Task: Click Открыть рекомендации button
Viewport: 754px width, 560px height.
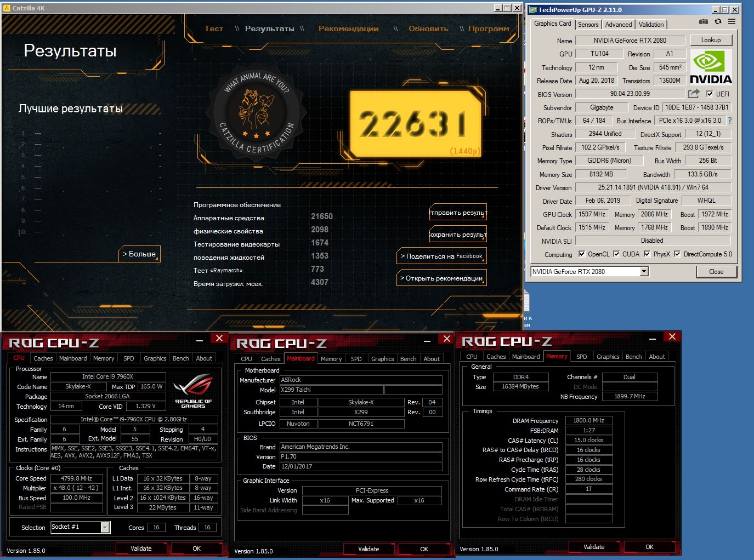Action: [441, 278]
